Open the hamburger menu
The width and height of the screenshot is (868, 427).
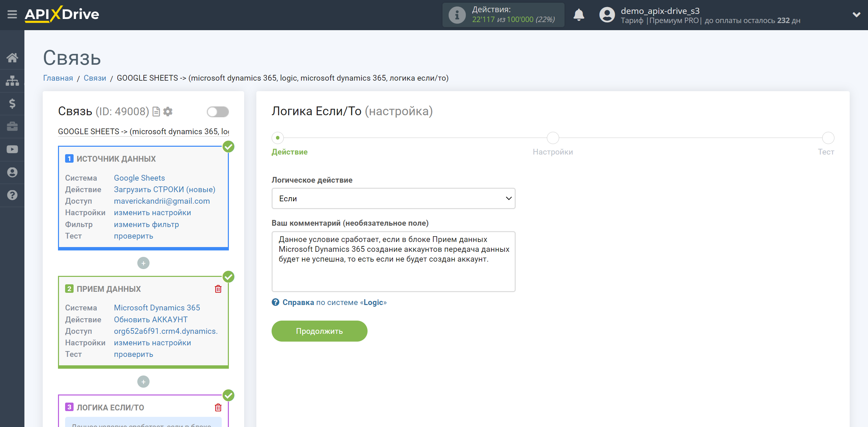12,15
